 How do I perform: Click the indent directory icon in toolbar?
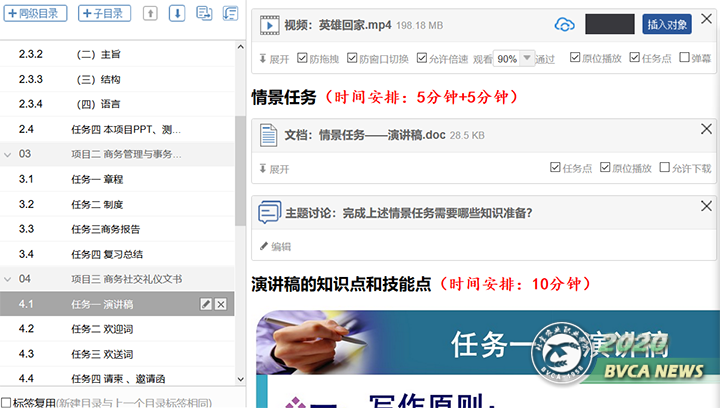pos(204,13)
